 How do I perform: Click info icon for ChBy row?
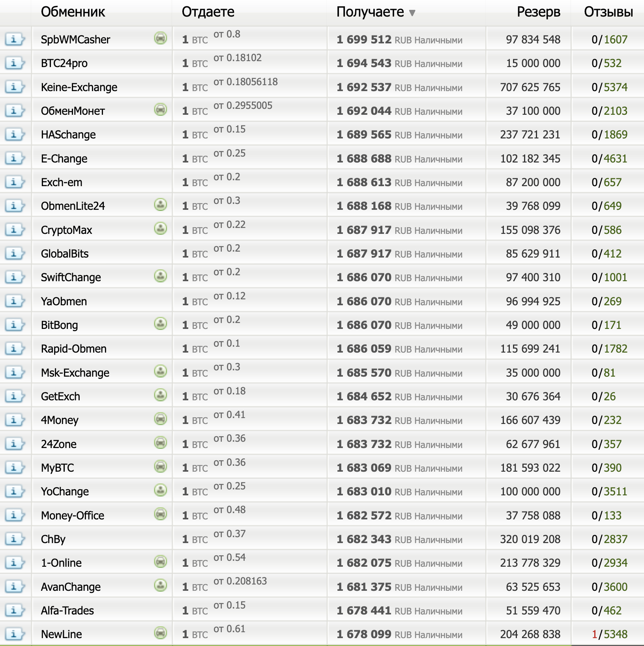tap(15, 539)
